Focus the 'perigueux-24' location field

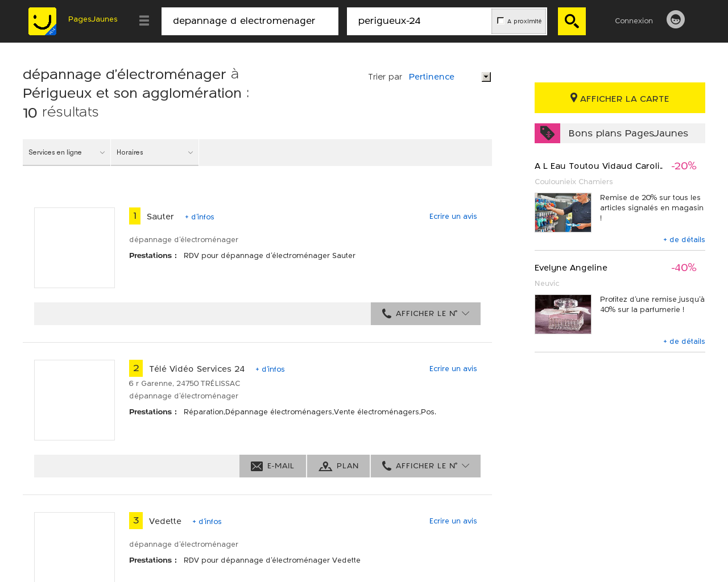[x=419, y=21]
